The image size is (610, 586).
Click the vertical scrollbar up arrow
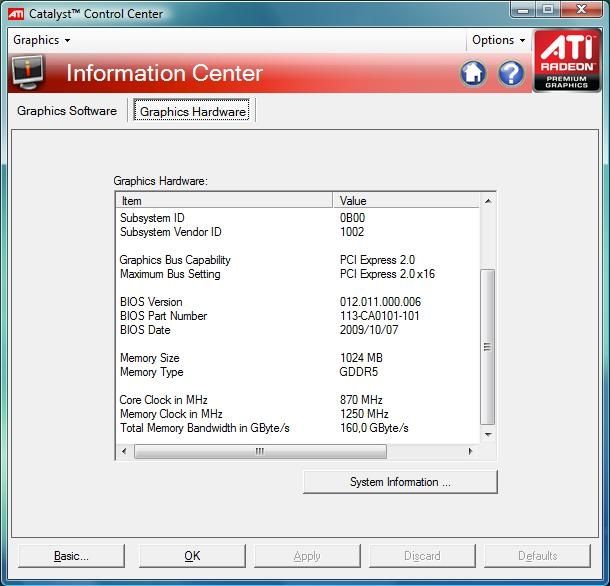coord(488,201)
